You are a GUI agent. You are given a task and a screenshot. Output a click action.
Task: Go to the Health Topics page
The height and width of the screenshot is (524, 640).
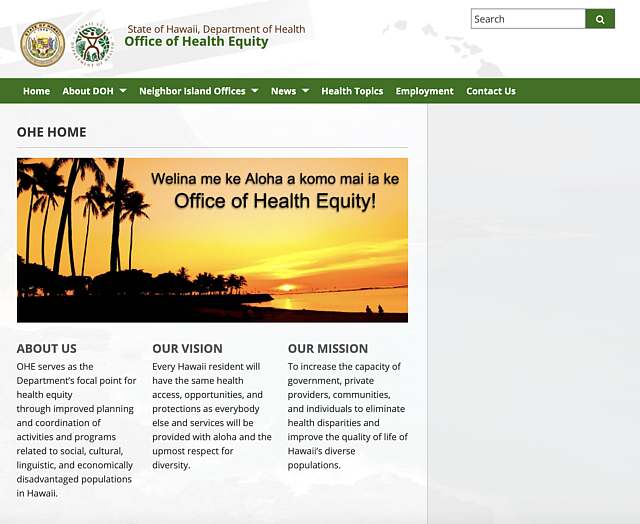click(x=352, y=91)
